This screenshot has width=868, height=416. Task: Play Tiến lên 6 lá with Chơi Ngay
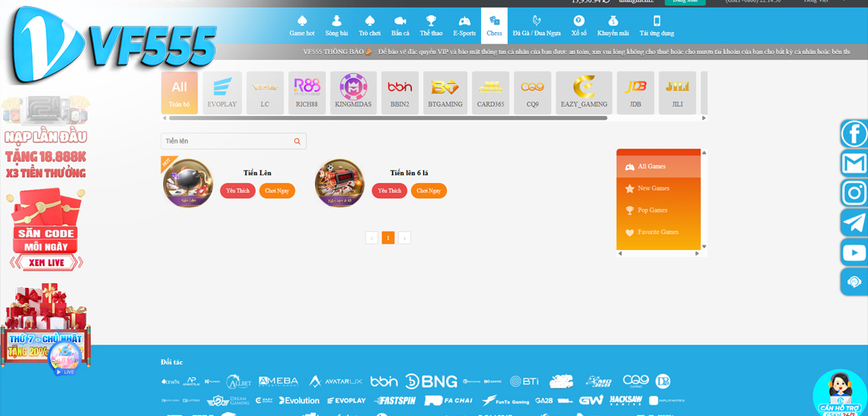(x=429, y=190)
